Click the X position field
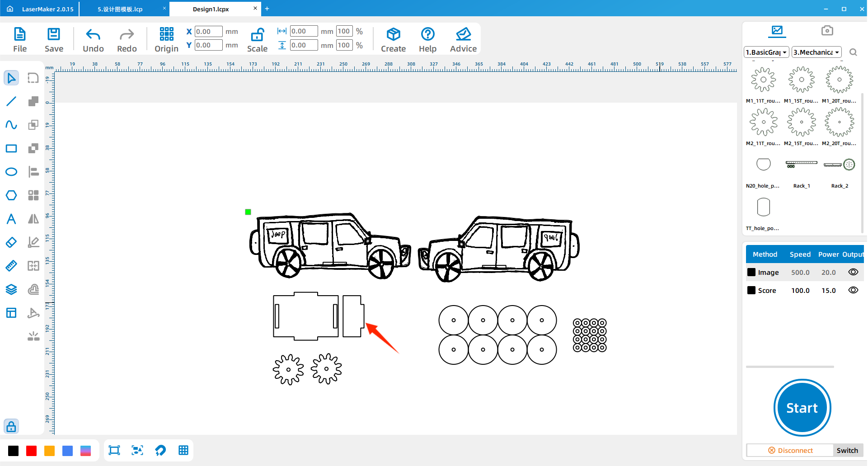 tap(208, 32)
